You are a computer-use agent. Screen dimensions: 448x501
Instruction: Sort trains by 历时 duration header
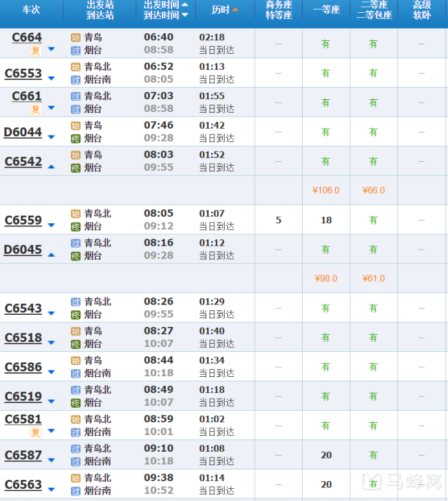pos(225,10)
